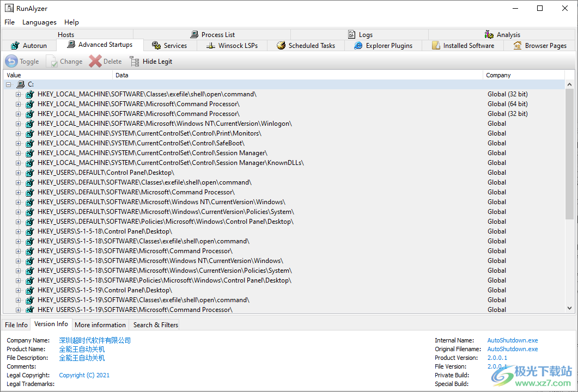578x392 pixels.
Task: Click the RunAlyzer title bar app icon
Action: click(9, 8)
